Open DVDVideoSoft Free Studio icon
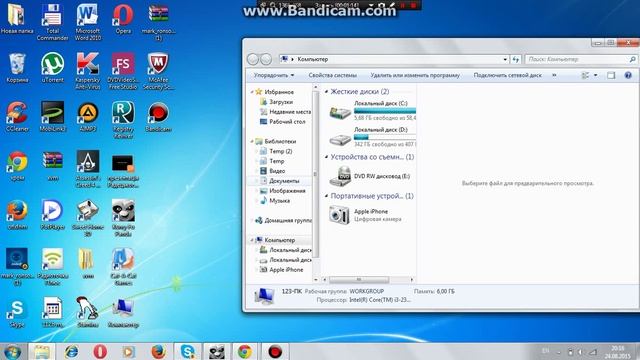This screenshot has width=640, height=360. [x=123, y=71]
